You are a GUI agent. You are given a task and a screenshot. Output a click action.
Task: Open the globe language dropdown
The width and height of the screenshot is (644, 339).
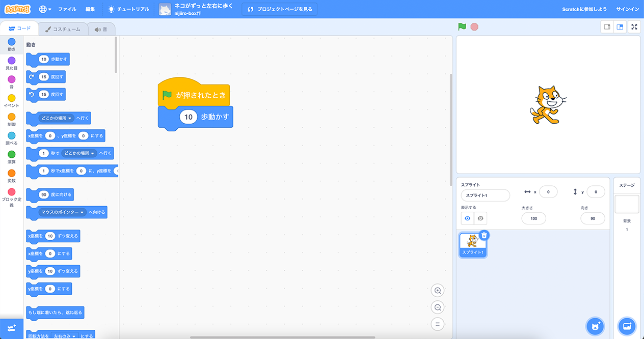[x=45, y=9]
